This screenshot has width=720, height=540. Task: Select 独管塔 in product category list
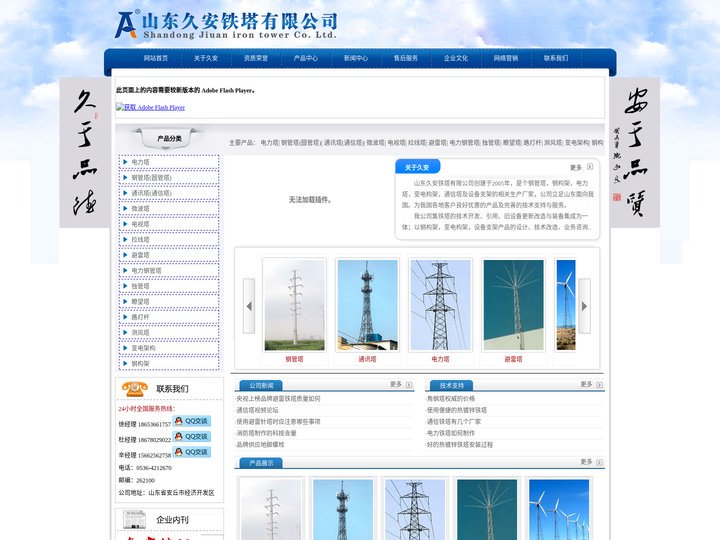(141, 286)
